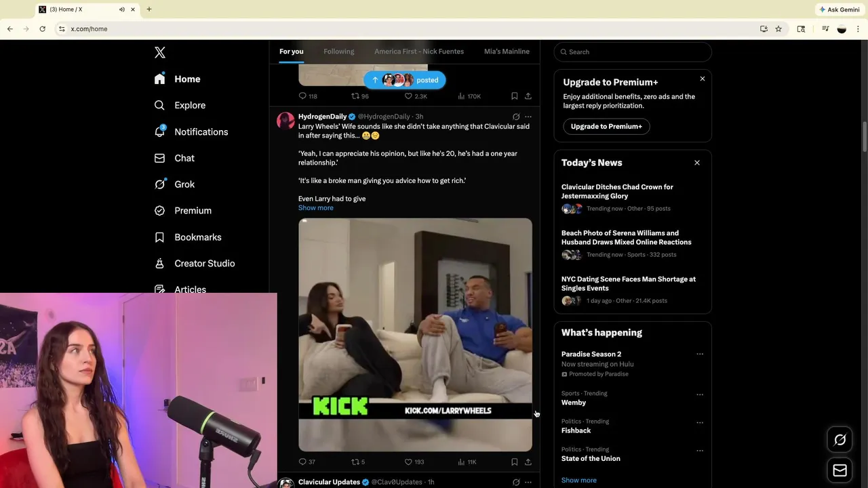Screen dimensions: 868x488
Task: Open the floating Messages button
Action: coord(840,470)
